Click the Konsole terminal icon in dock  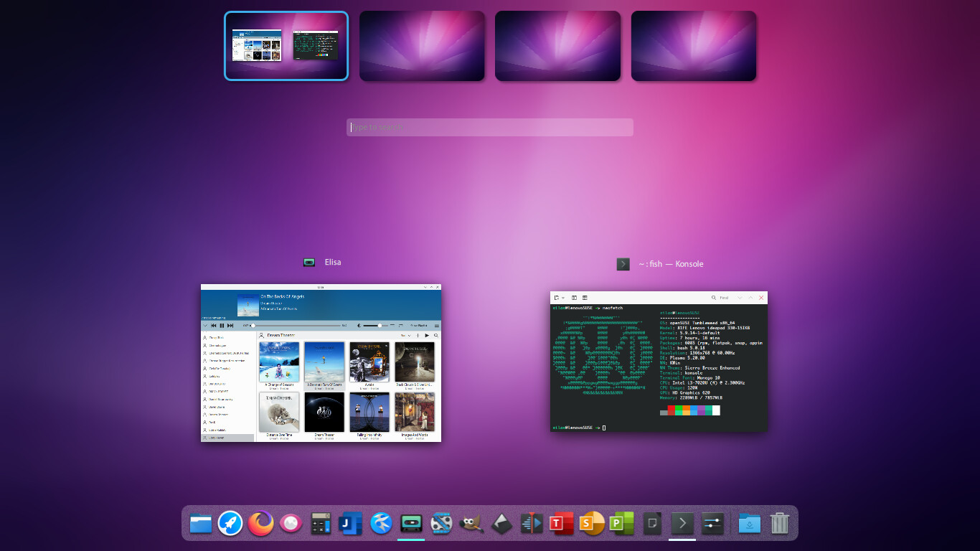[682, 523]
